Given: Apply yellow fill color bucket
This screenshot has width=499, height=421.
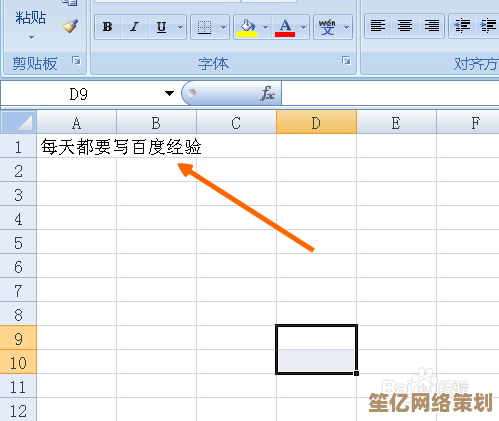Looking at the screenshot, I should tap(247, 27).
